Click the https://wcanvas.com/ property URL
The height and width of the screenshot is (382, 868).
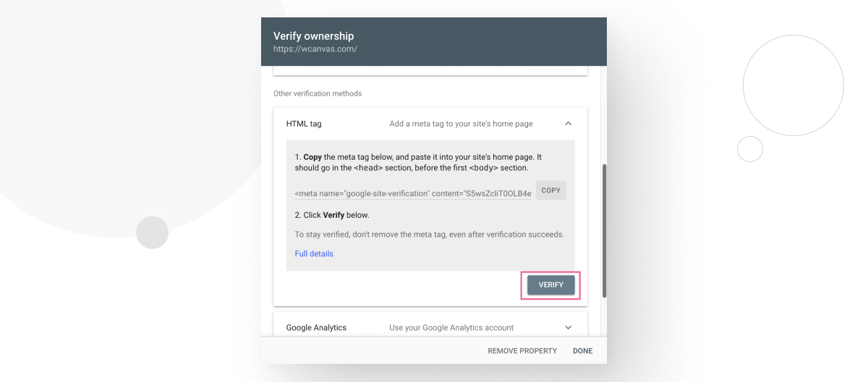pyautogui.click(x=315, y=49)
